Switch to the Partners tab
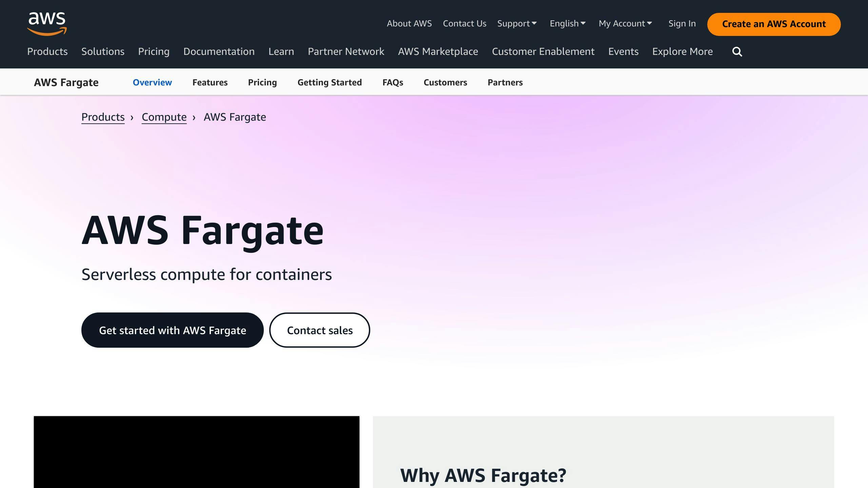Image resolution: width=868 pixels, height=488 pixels. coord(505,82)
